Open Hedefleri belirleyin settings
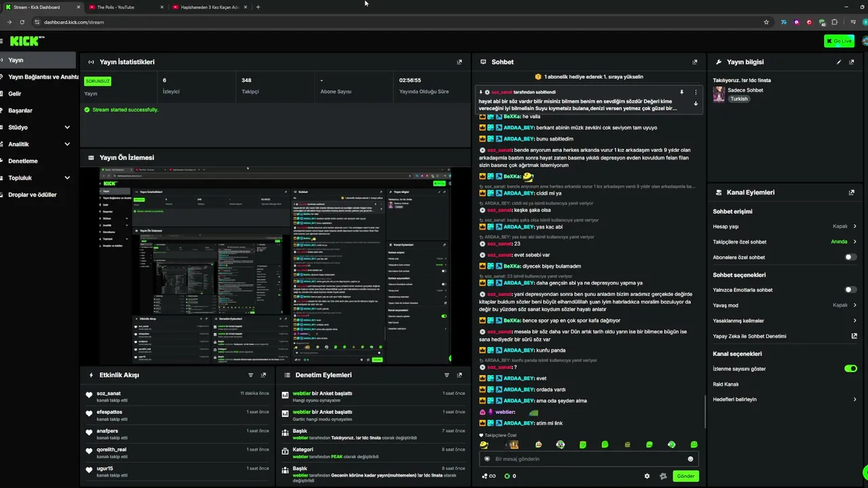The height and width of the screenshot is (488, 868). pyautogui.click(x=785, y=399)
